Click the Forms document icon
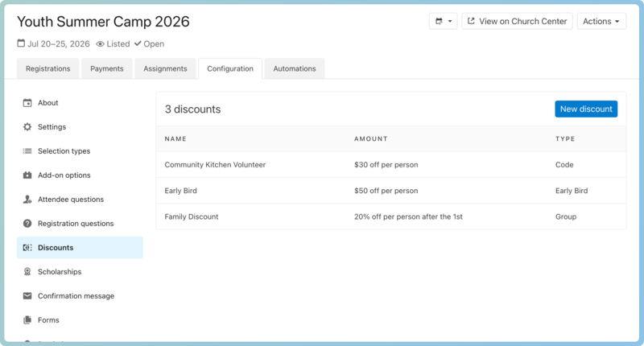This screenshot has width=644, height=346. point(27,320)
